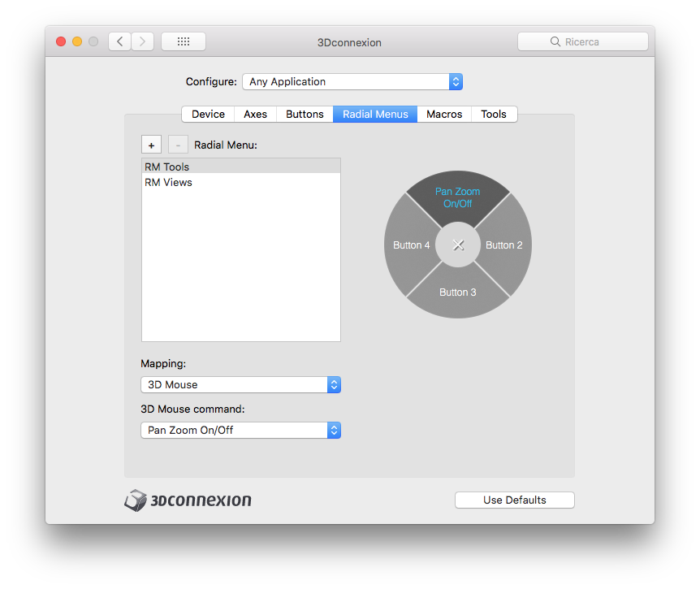700x589 pixels.
Task: Click the red close window button
Action: (61, 41)
